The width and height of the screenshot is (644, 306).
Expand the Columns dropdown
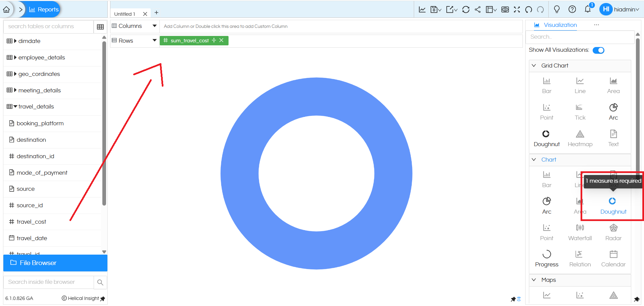tap(154, 26)
